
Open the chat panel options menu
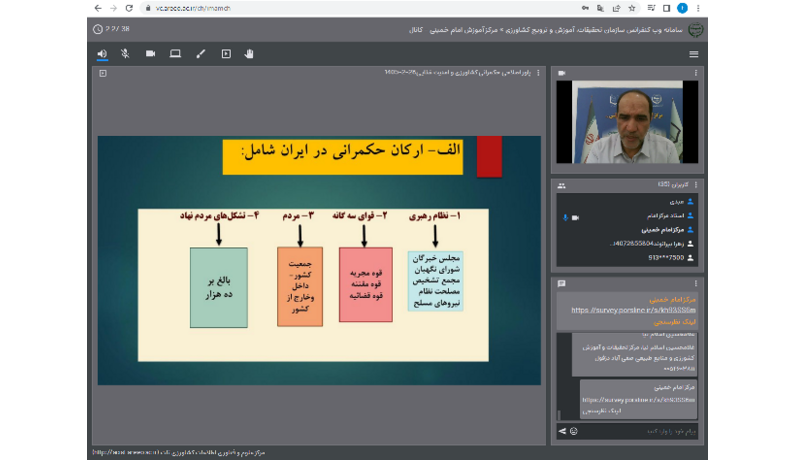coord(696,284)
